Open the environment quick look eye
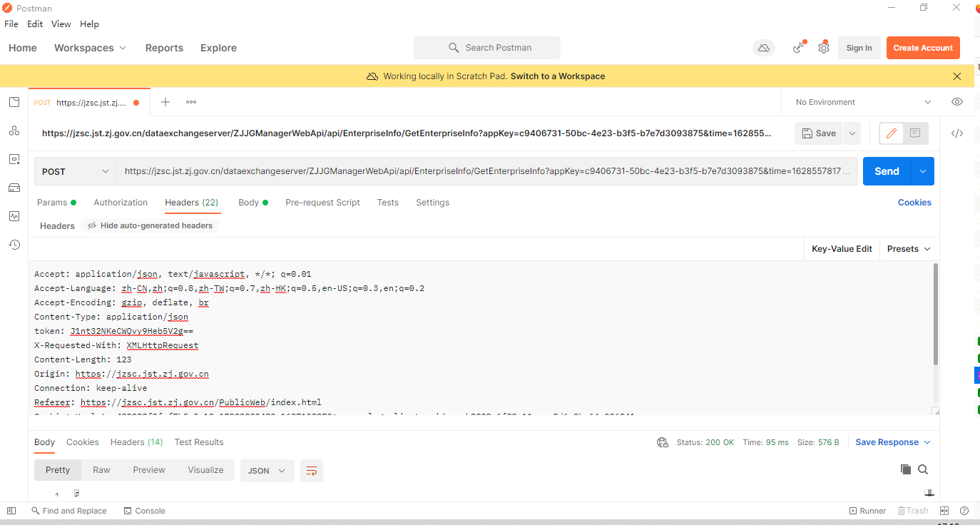Viewport: 980px width, 525px height. 957,102
